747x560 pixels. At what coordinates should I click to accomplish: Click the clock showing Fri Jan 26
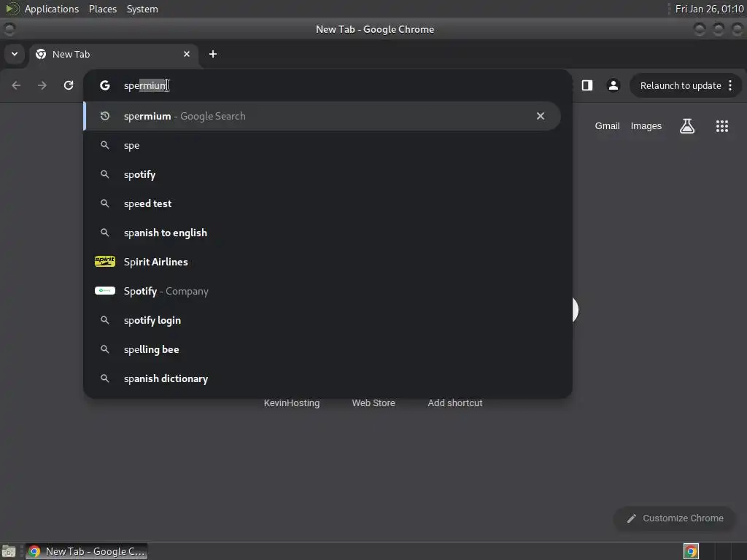(x=709, y=9)
